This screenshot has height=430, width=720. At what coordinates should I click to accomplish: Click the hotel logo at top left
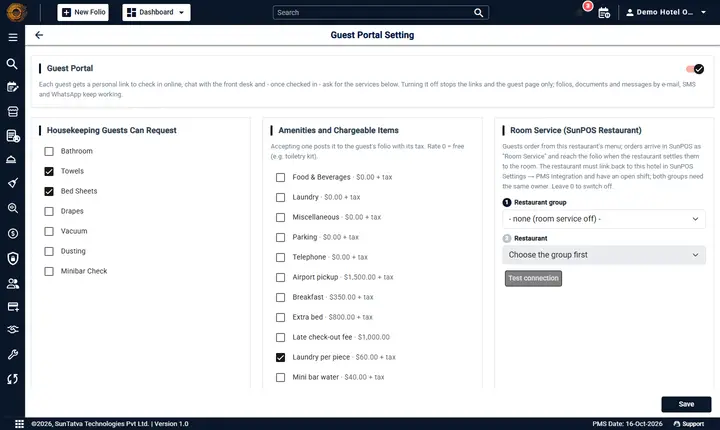click(17, 12)
